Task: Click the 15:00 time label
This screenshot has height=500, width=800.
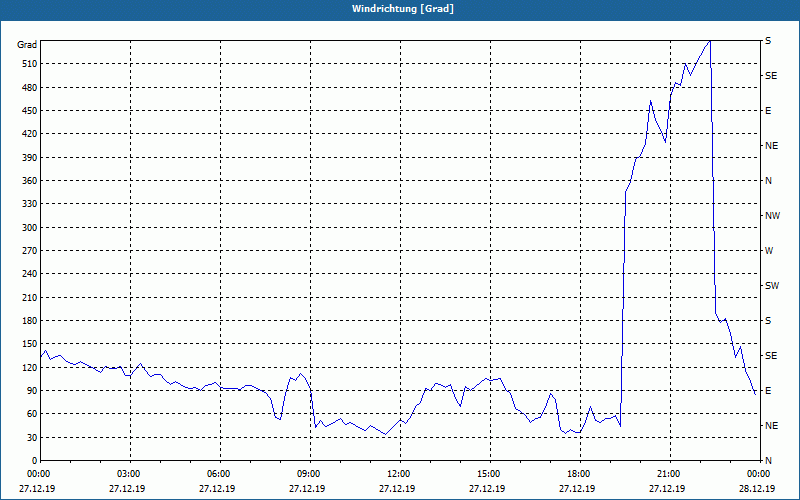Action: click(x=490, y=474)
